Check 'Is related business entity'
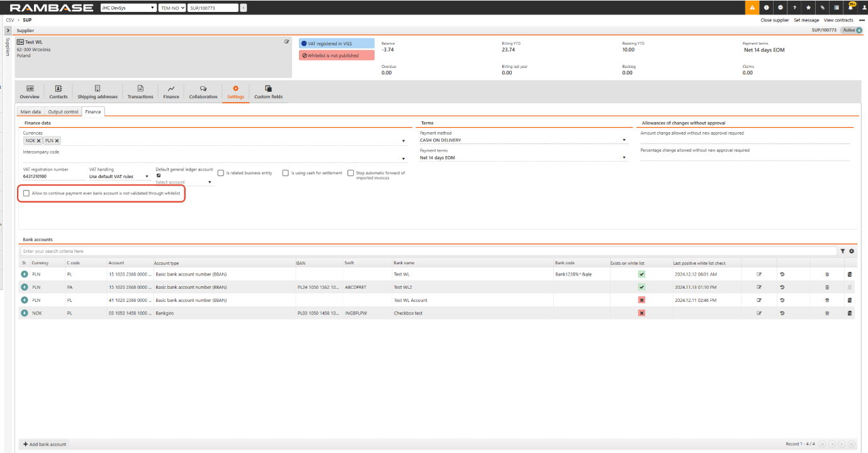The width and height of the screenshot is (868, 453). [x=221, y=173]
